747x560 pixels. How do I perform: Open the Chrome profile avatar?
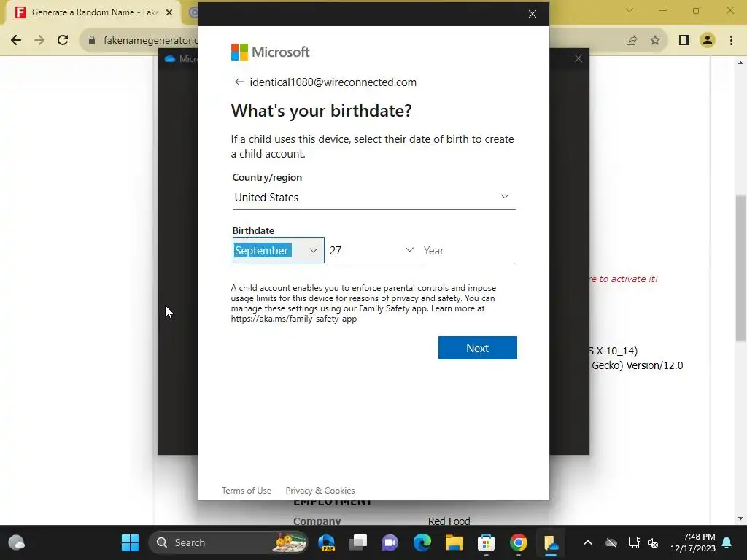(x=708, y=41)
